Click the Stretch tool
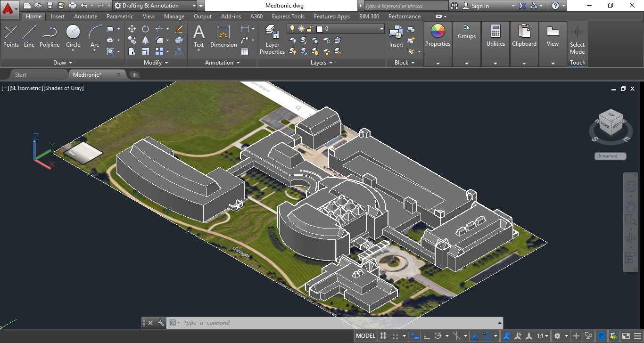This screenshot has width=644, height=343. tap(132, 52)
